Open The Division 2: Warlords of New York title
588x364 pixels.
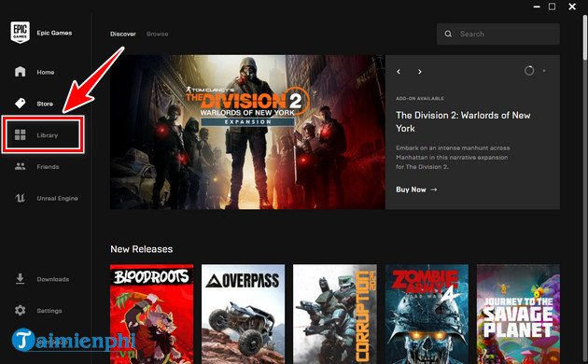point(463,121)
